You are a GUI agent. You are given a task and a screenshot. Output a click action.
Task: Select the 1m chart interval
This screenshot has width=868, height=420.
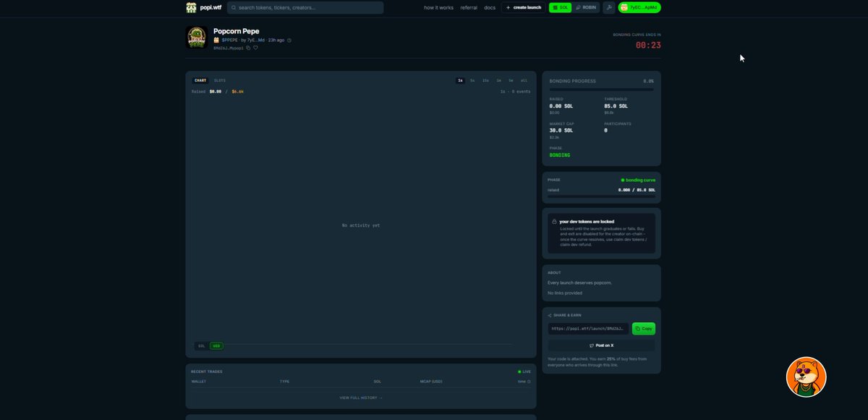pos(498,80)
